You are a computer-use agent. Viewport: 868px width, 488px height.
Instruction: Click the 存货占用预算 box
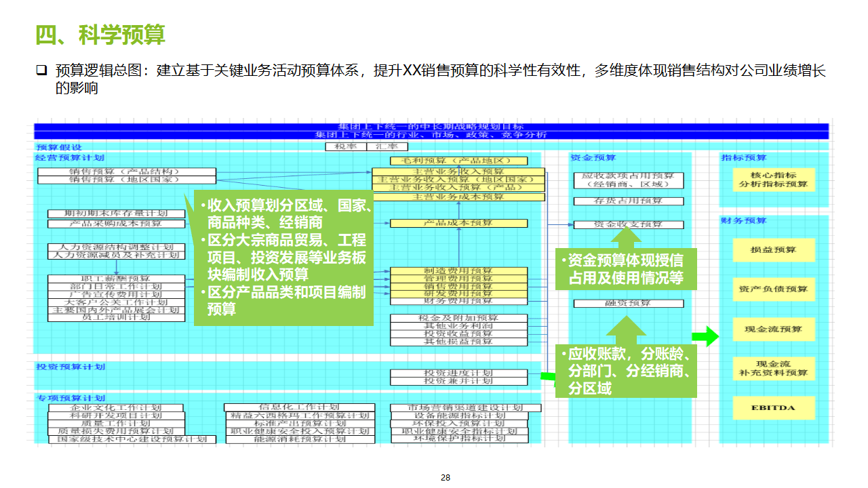(x=629, y=201)
